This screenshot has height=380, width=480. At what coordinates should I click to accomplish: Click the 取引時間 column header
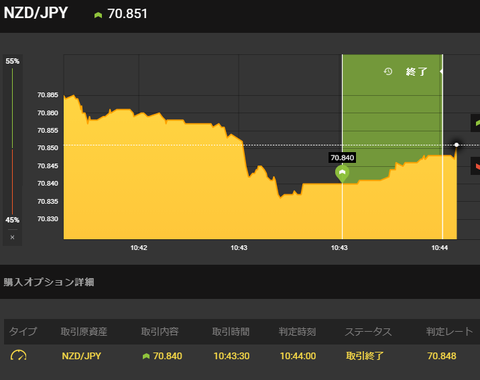click(x=231, y=332)
